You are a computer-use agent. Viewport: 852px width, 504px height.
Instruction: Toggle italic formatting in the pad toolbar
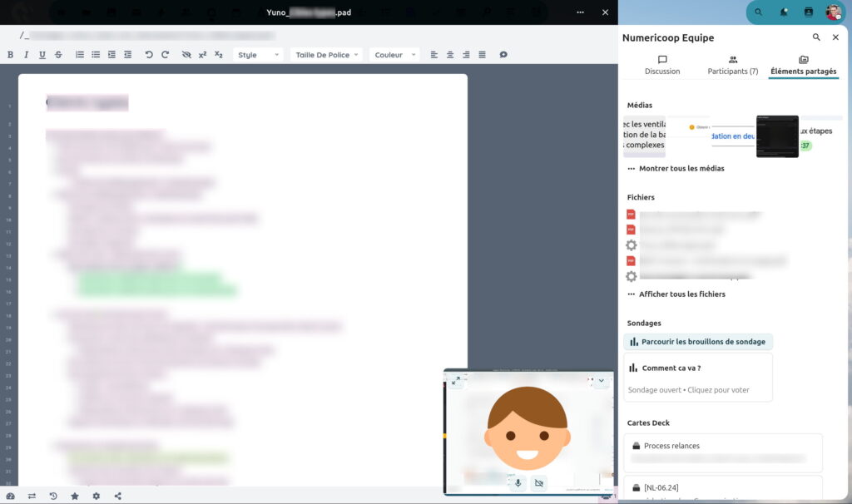(x=26, y=55)
